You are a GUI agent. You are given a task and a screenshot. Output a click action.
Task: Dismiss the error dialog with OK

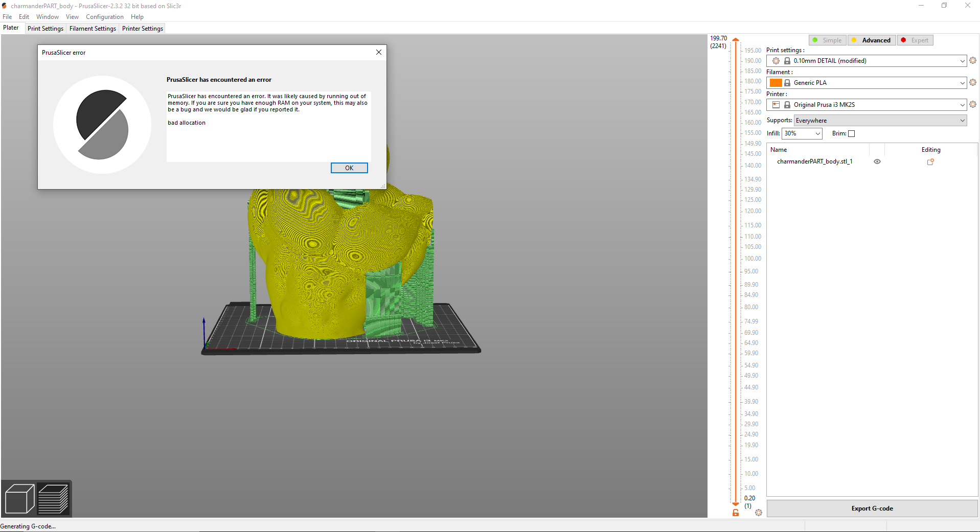click(x=349, y=168)
